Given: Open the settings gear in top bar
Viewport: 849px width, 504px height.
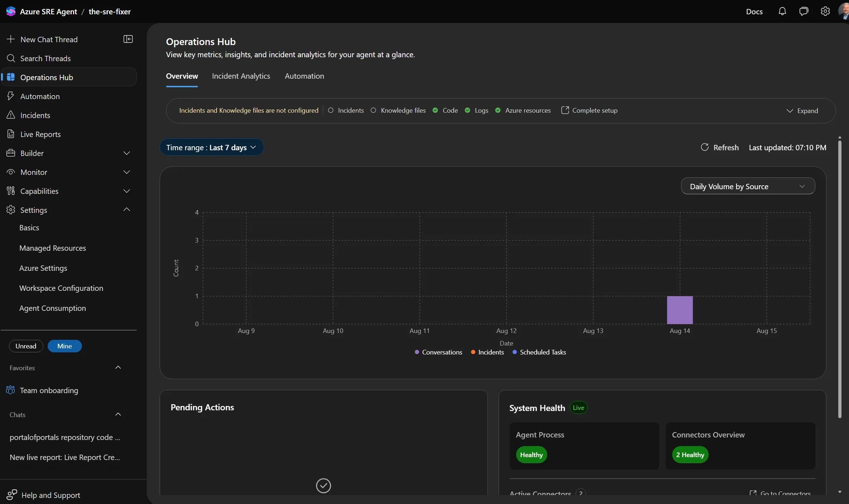Looking at the screenshot, I should coord(825,11).
